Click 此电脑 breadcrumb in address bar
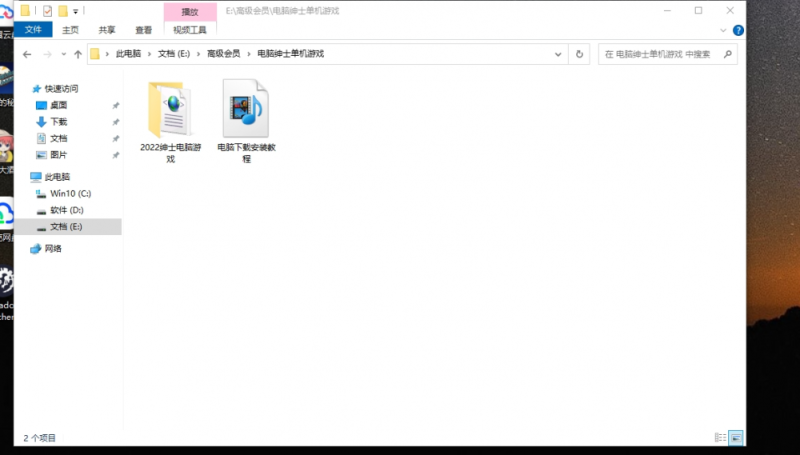800x455 pixels. tap(129, 54)
